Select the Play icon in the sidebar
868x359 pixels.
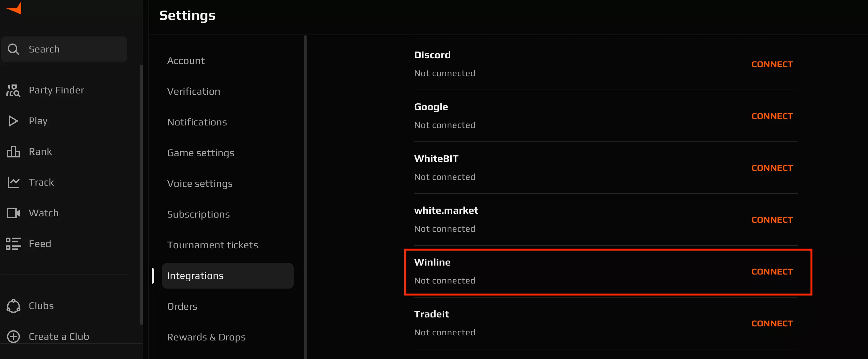(x=13, y=121)
